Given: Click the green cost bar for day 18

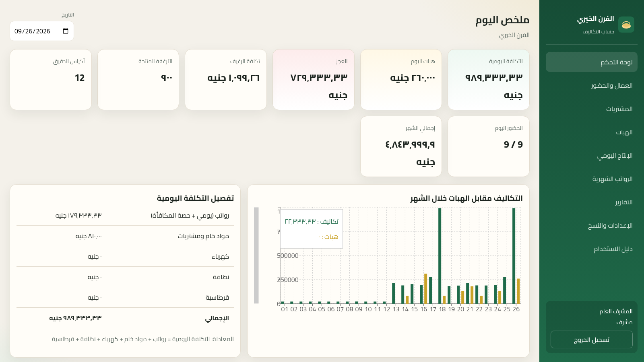Looking at the screenshot, I should point(440,256).
